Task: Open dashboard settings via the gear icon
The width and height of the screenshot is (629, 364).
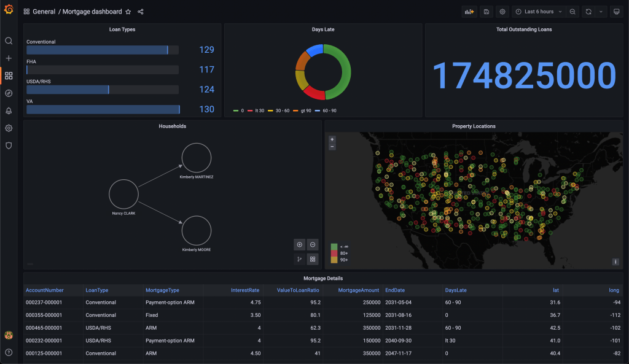Action: coord(502,12)
